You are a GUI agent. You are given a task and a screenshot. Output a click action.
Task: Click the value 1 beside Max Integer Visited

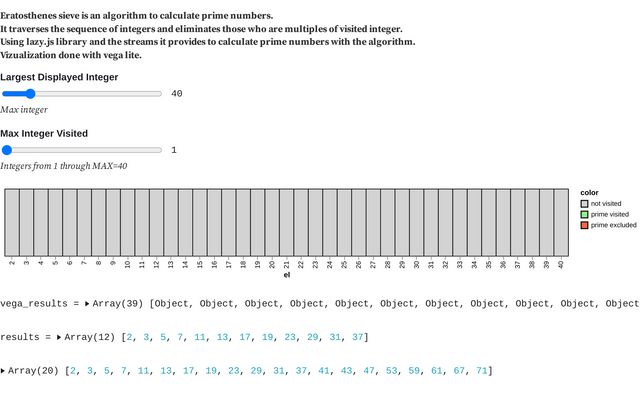point(174,150)
